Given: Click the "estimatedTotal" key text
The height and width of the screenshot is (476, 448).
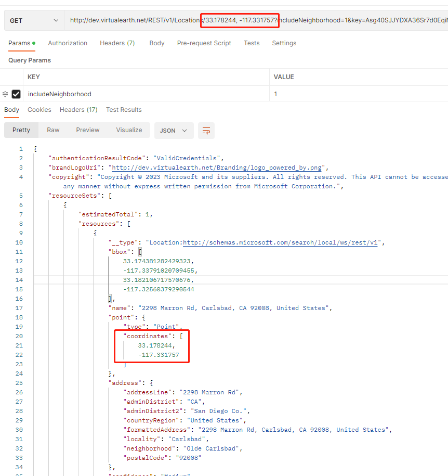Looking at the screenshot, I should (108, 214).
